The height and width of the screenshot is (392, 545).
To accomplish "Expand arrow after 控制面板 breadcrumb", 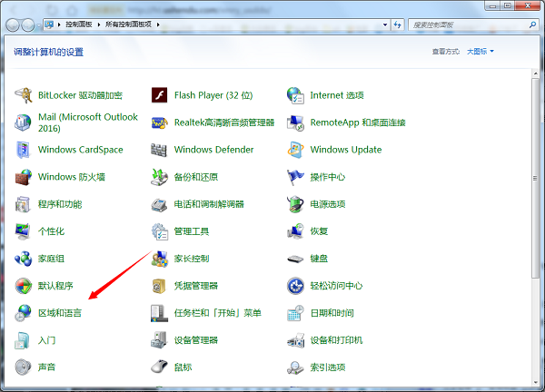I will (x=99, y=24).
